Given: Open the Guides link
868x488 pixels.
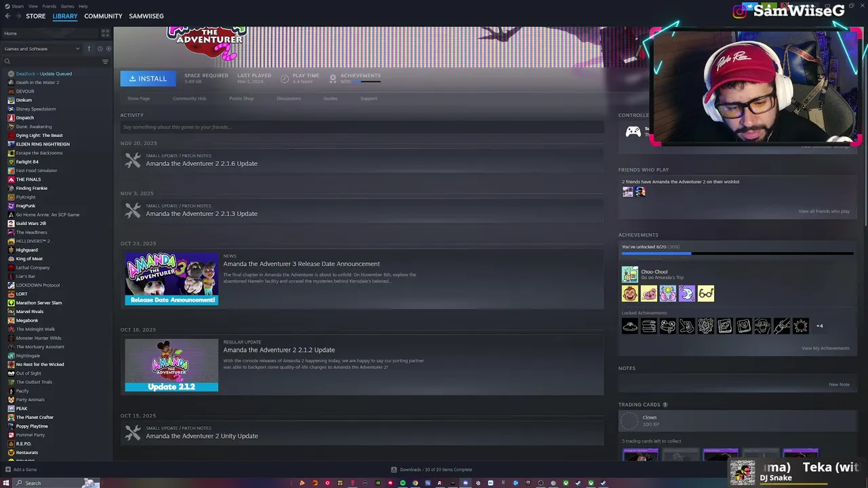Looking at the screenshot, I should [x=330, y=98].
